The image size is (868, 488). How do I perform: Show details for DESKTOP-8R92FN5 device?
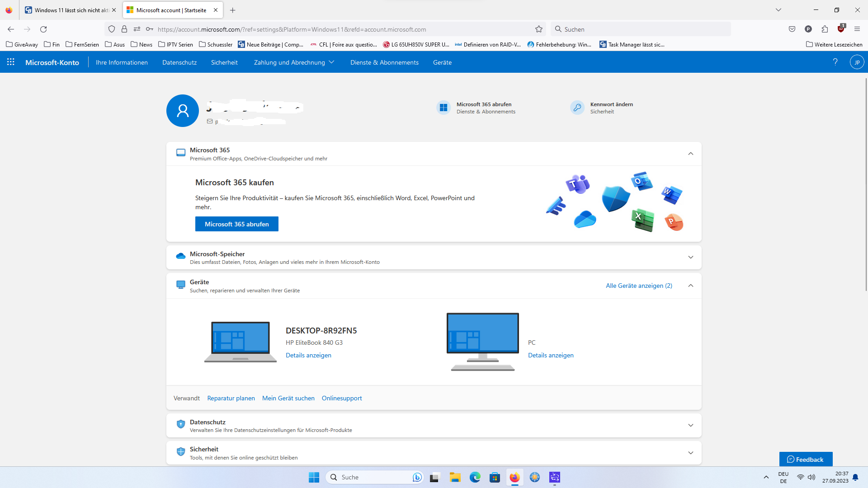coord(308,355)
